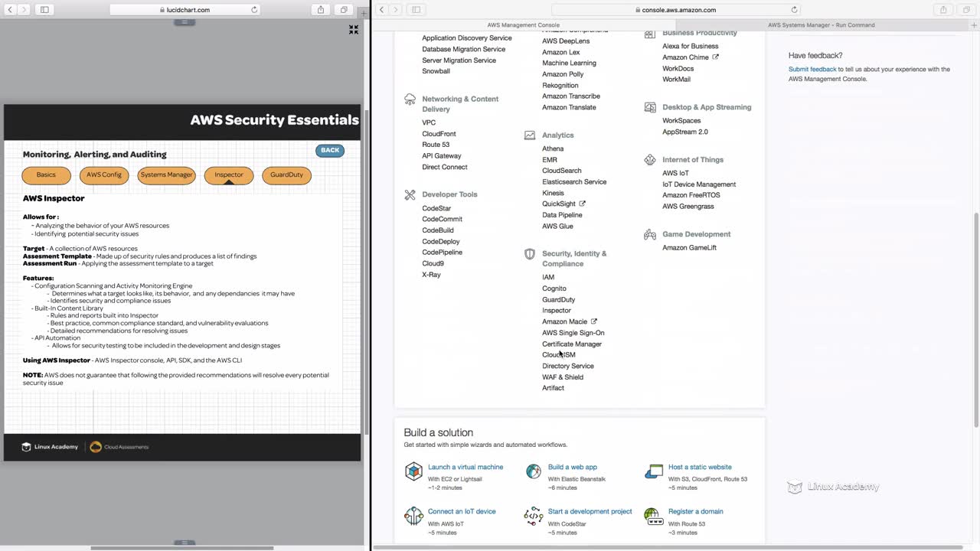
Task: Click the Lucidchart window horizontal scrollbar
Action: click(182, 548)
